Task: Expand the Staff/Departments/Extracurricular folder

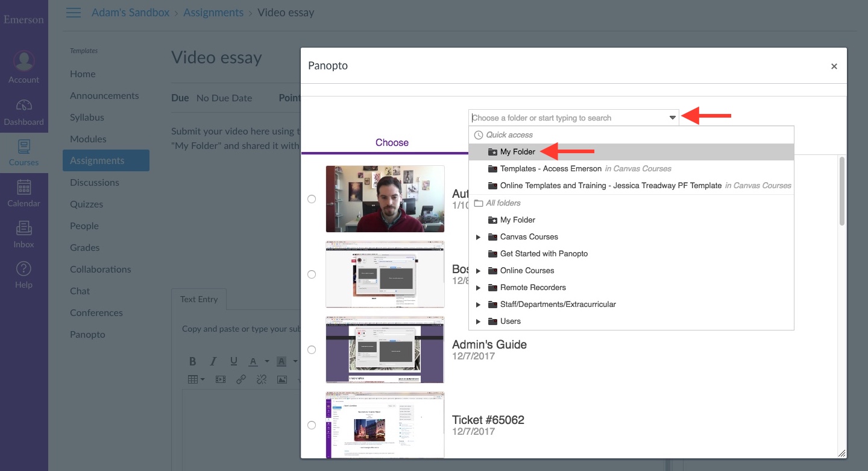Action: [x=479, y=305]
